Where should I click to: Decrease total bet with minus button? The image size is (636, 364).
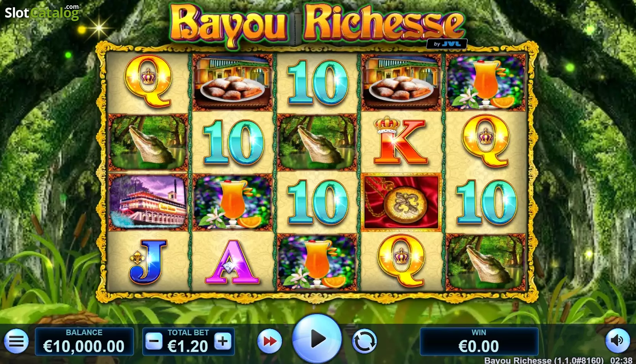click(x=154, y=341)
